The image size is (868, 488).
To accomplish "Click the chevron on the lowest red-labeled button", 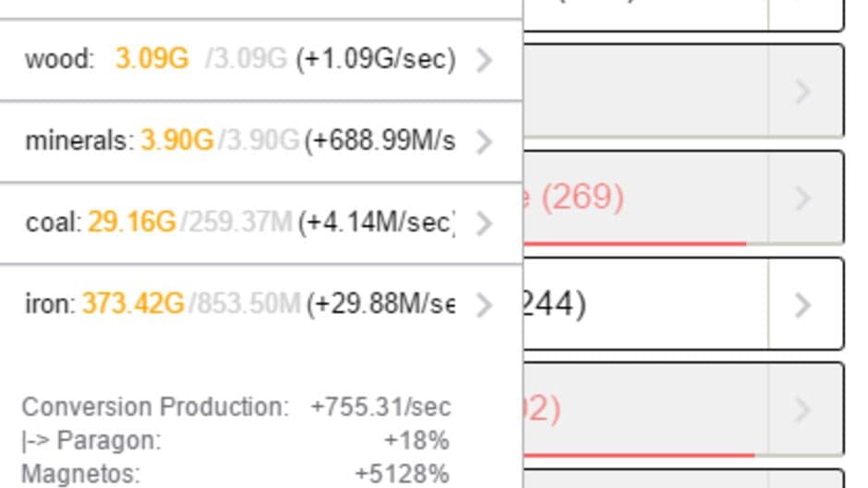I will pyautogui.click(x=802, y=409).
